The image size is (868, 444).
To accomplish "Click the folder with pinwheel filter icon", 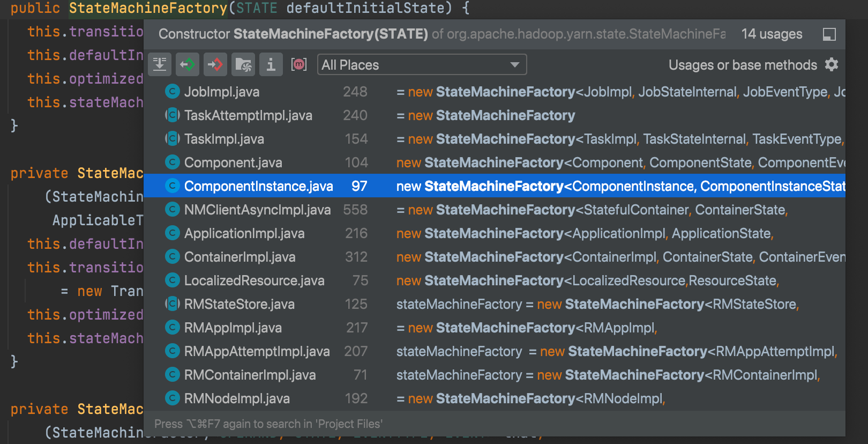I will coord(243,65).
